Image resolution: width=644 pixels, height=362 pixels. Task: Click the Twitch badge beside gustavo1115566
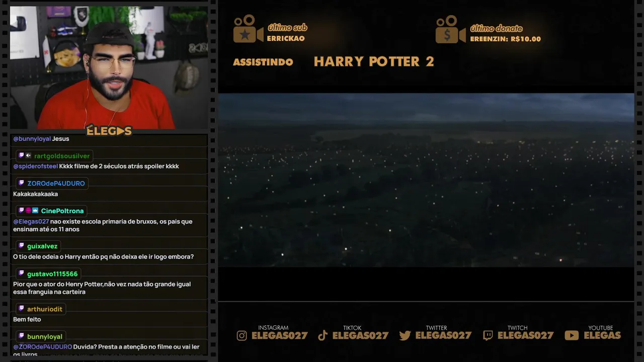(x=21, y=274)
